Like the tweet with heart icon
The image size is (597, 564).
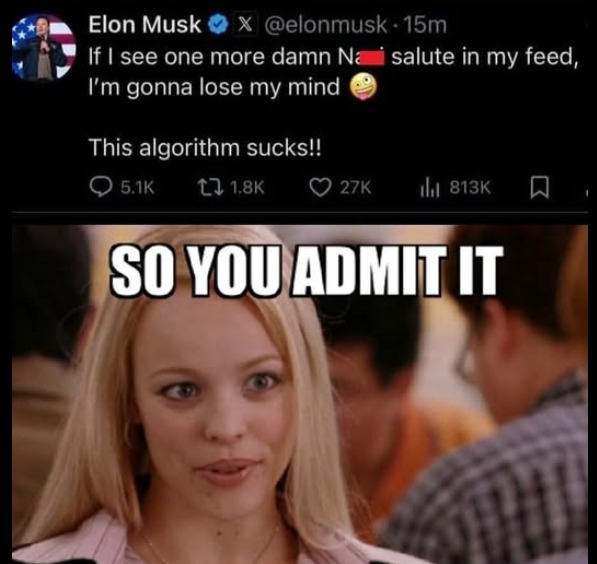pyautogui.click(x=320, y=187)
